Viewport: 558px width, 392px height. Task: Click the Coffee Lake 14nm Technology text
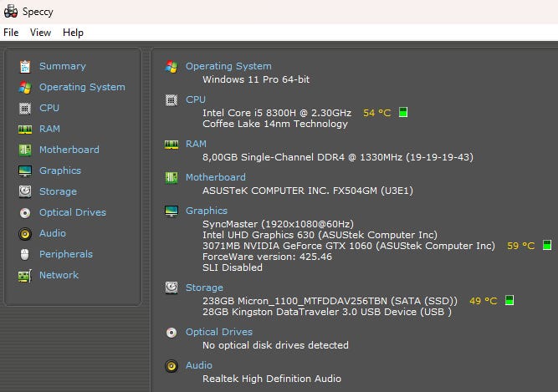(275, 124)
